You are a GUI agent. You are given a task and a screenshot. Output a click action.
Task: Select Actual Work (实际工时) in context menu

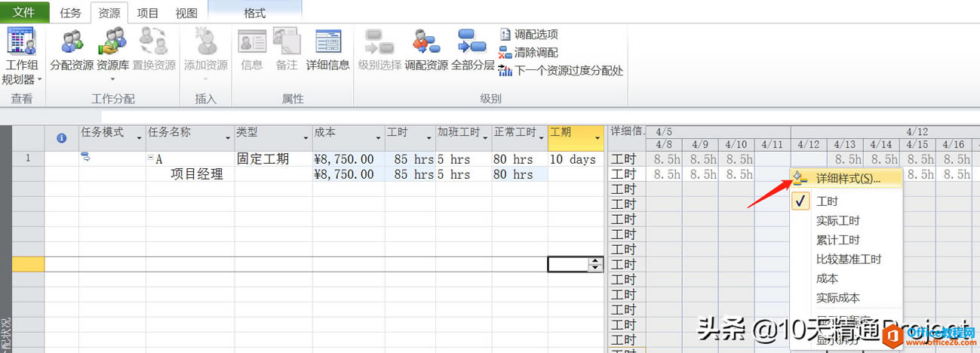(845, 221)
